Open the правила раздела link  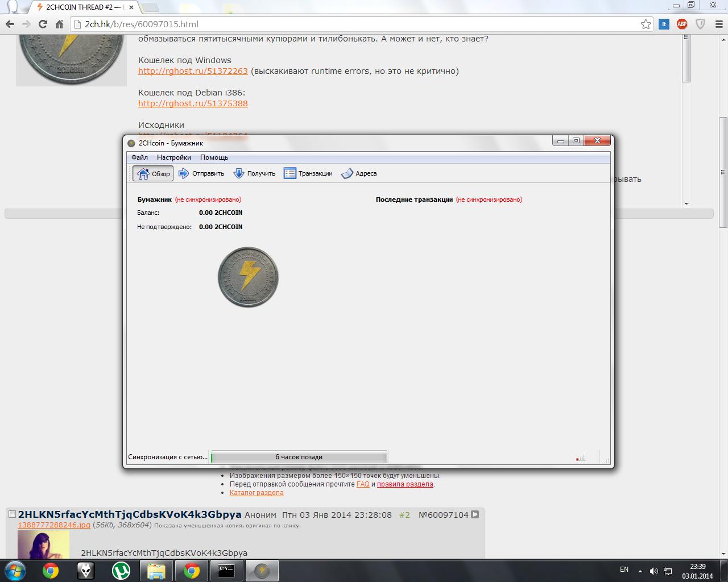point(405,484)
